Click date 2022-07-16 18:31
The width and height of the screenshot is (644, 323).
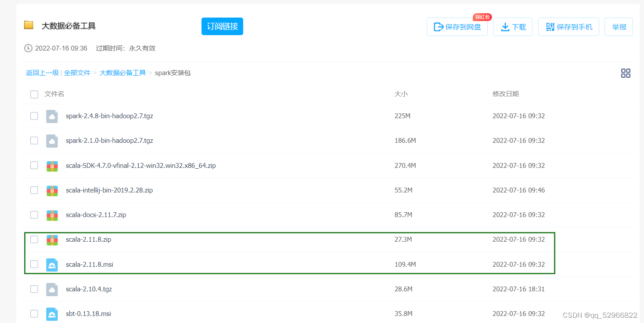click(518, 289)
